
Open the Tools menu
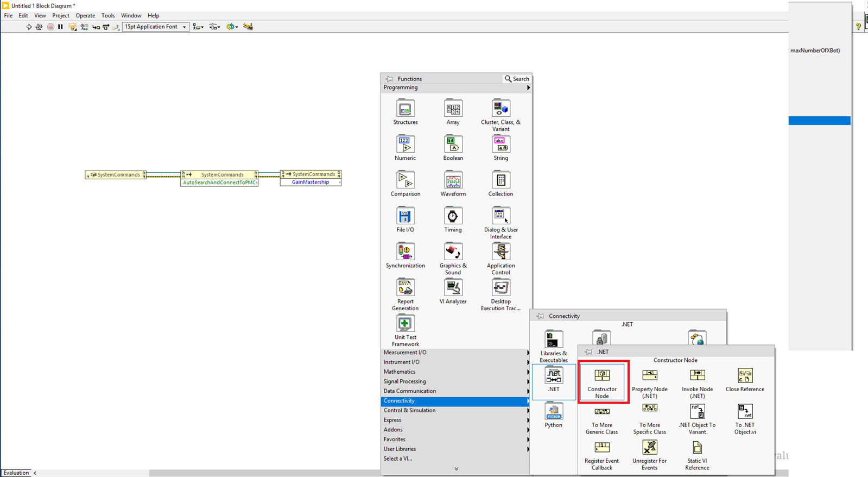[x=108, y=16]
